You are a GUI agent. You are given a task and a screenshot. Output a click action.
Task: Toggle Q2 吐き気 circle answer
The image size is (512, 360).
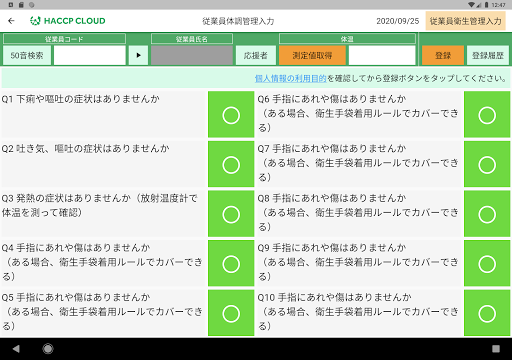tap(231, 164)
